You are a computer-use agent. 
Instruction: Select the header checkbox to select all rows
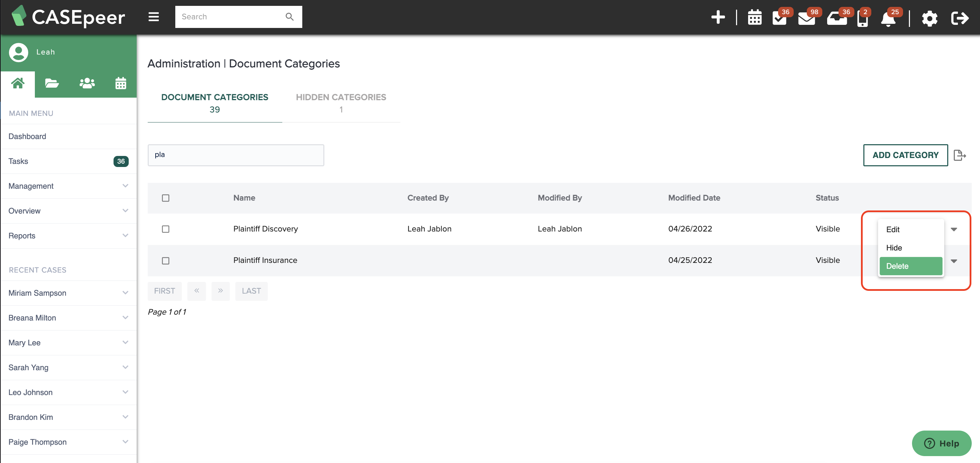[x=166, y=198]
